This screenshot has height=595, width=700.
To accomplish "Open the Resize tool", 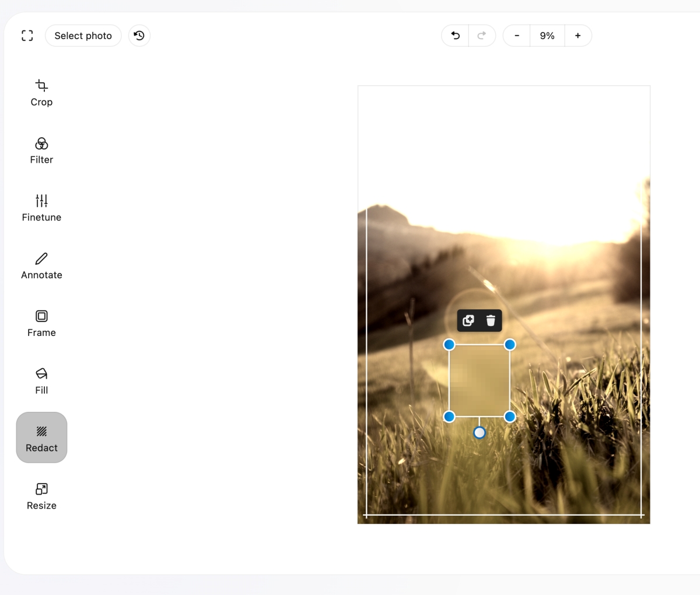I will pos(41,496).
